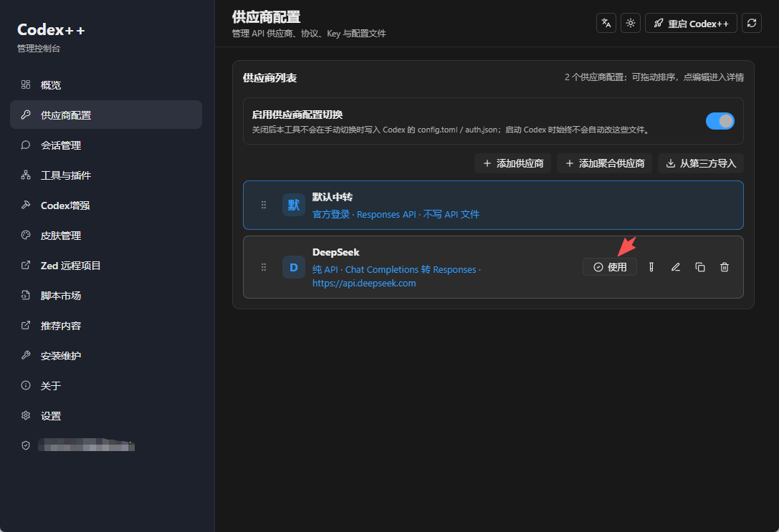779x532 pixels.
Task: Click the 供应商列表 heading
Action: 269,78
